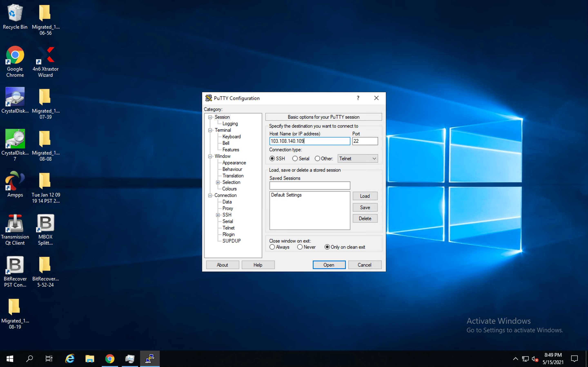Select Proxy in the category tree
Viewport: 588px width, 367px height.
pyautogui.click(x=227, y=208)
